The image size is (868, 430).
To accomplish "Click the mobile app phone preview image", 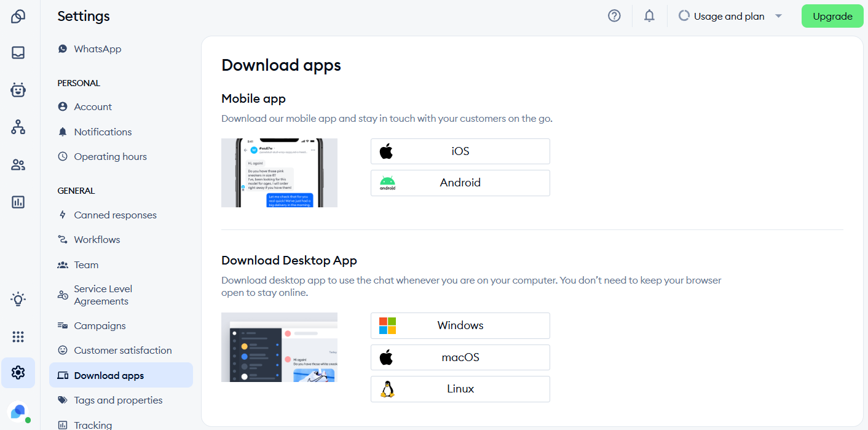I will pyautogui.click(x=279, y=173).
